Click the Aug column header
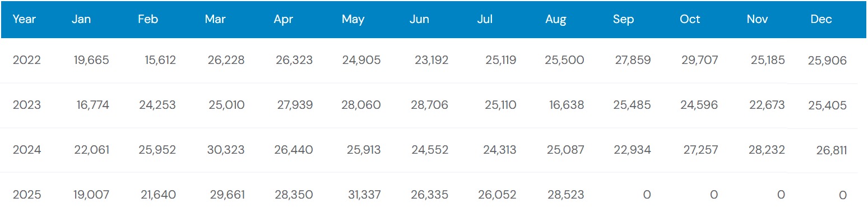Viewport: 868px width, 216px height. click(x=556, y=20)
